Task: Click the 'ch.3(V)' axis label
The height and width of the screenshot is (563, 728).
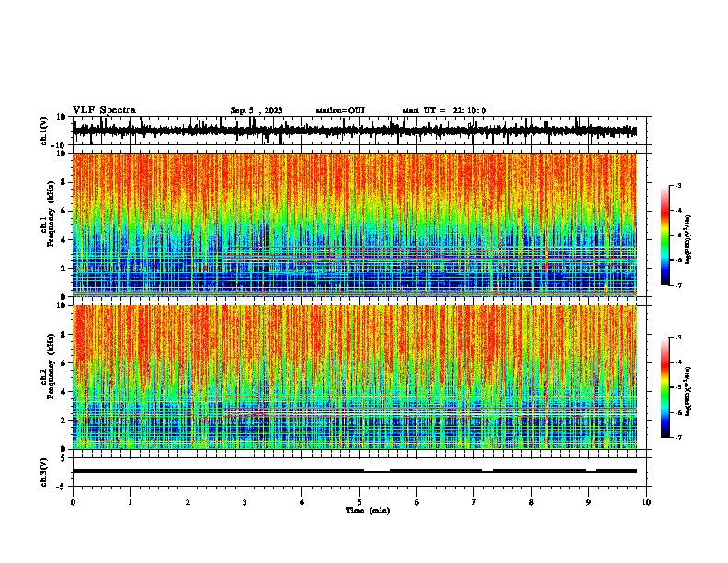Action: (44, 472)
